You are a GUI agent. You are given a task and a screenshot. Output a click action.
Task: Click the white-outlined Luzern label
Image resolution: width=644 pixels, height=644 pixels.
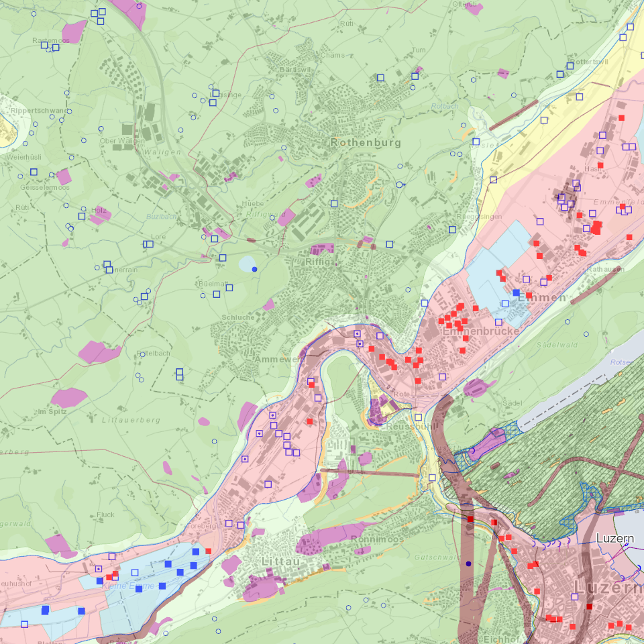pyautogui.click(x=615, y=539)
